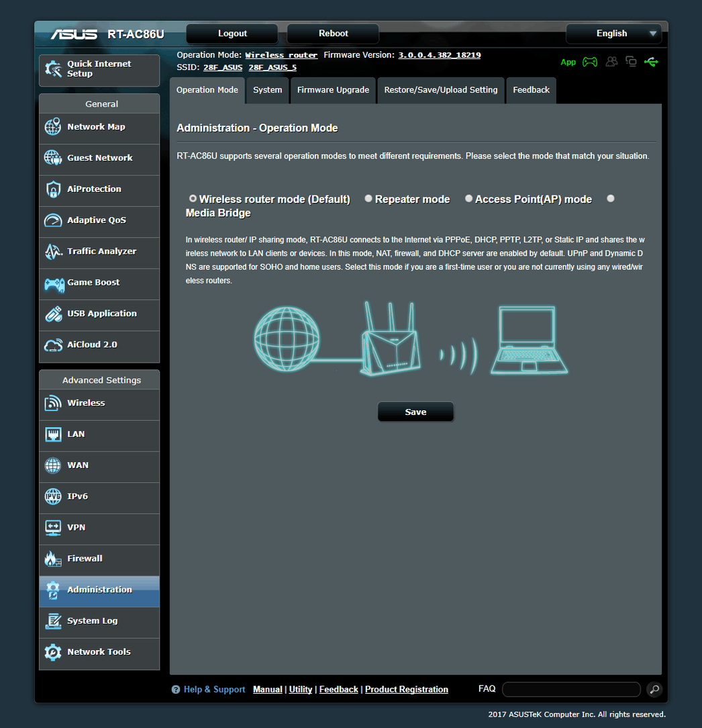The width and height of the screenshot is (702, 728).
Task: Click the Administration gear icon
Action: (x=53, y=590)
